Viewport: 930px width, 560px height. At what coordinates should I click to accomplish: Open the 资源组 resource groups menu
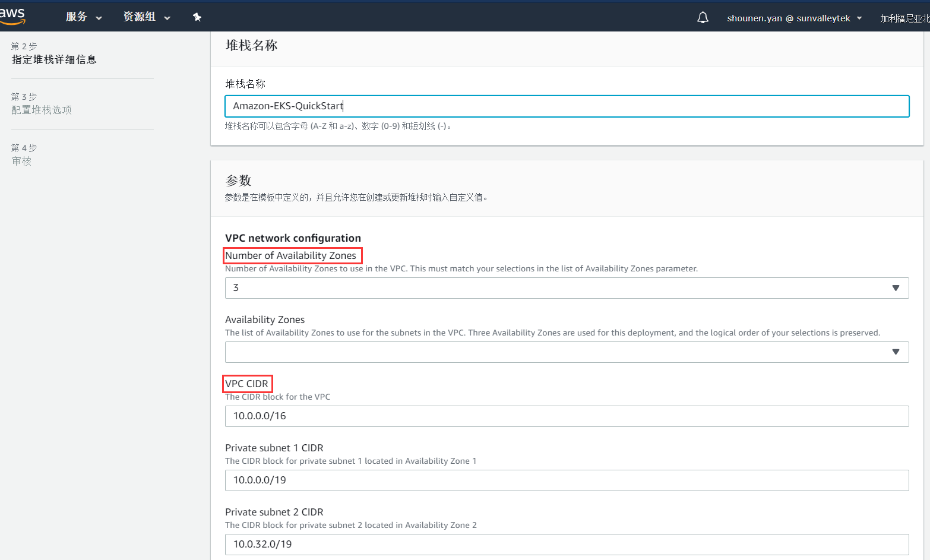(147, 17)
